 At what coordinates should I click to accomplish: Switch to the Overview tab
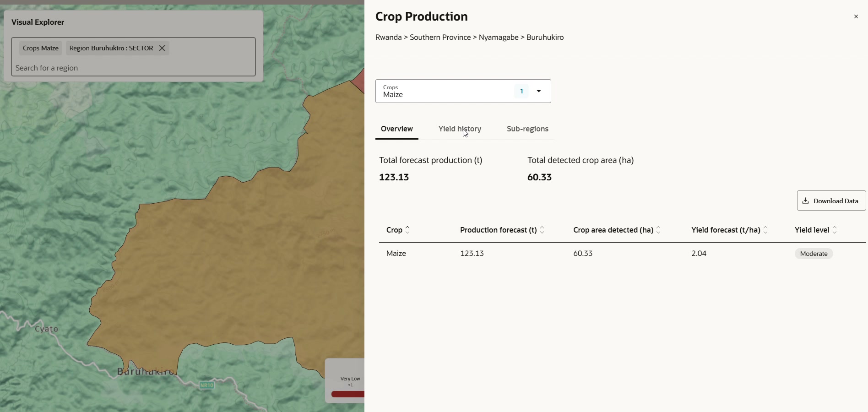(397, 129)
